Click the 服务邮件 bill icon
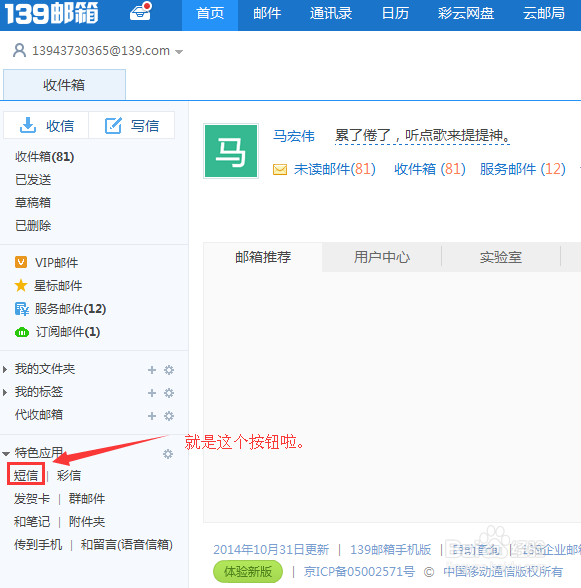Screen dimensions: 581x588 point(22,309)
